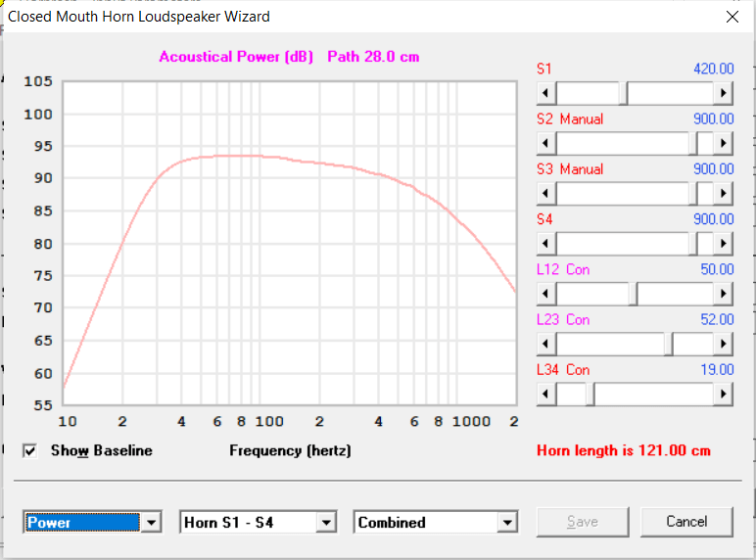Click the S2 Manual slider left arrow

pyautogui.click(x=546, y=143)
